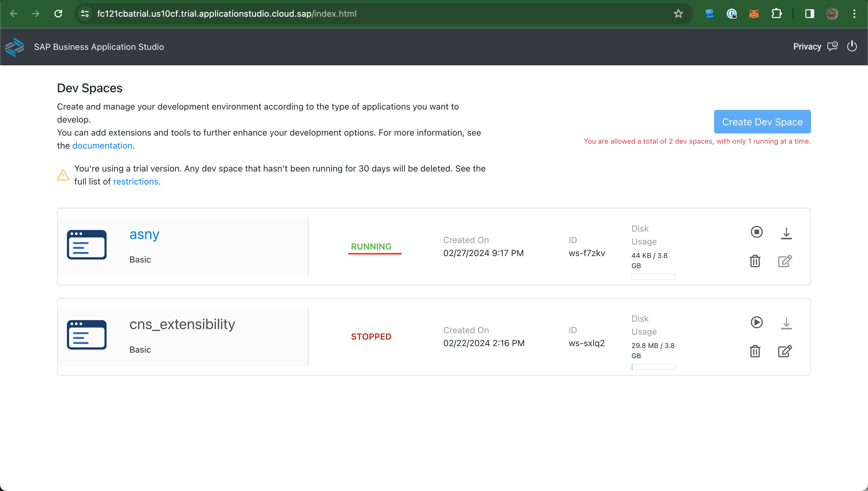The width and height of the screenshot is (868, 491).
Task: Click the 02/22/2024 2:16 PM creation date
Action: click(484, 343)
